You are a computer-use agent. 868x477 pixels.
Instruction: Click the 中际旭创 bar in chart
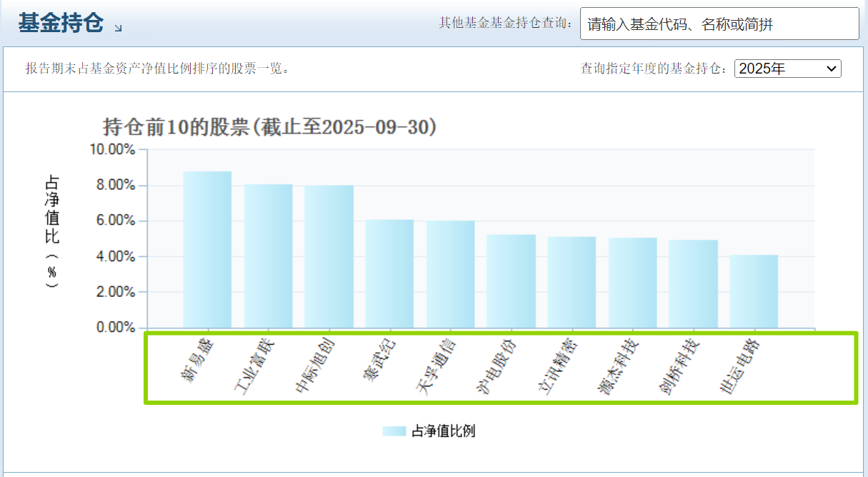pos(329,256)
